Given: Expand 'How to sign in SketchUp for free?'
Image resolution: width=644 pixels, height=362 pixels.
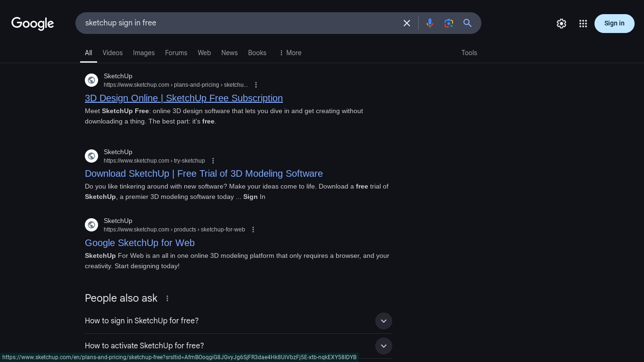Looking at the screenshot, I should click(x=383, y=321).
